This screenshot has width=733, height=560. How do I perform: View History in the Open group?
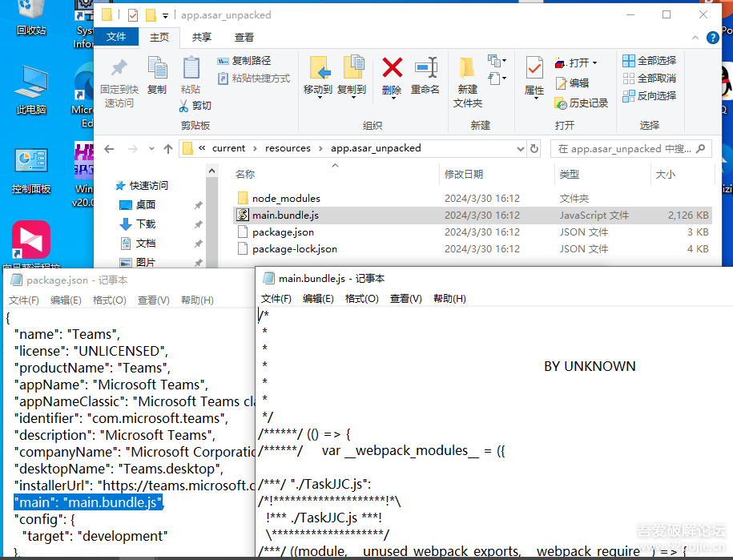click(x=581, y=103)
